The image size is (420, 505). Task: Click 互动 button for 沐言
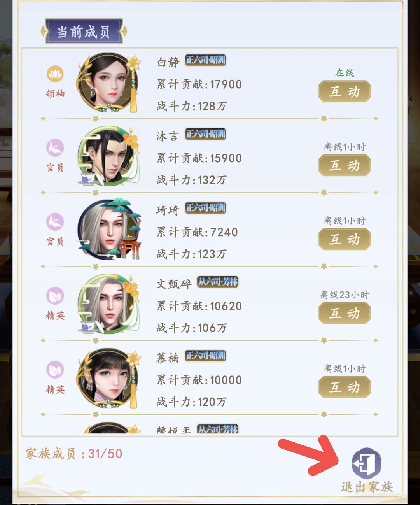345,165
